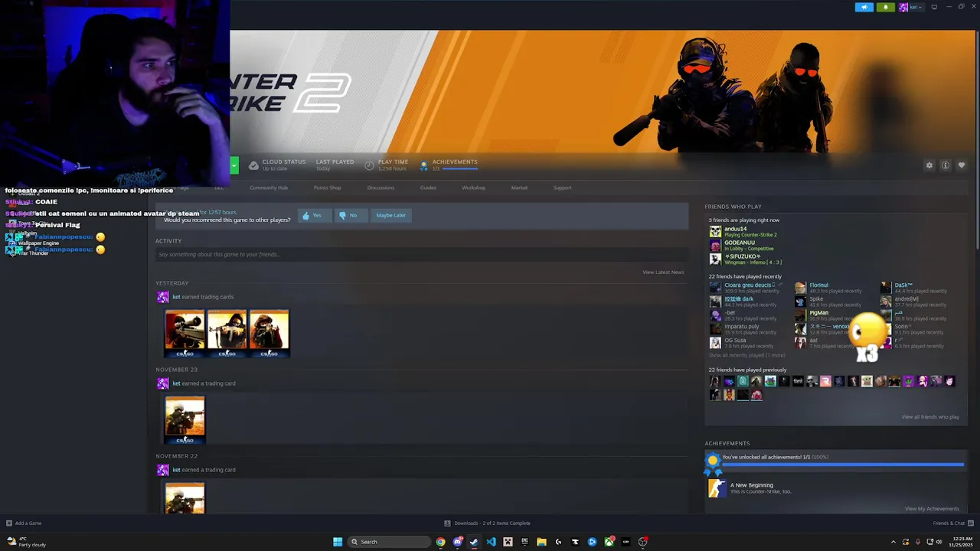Select Maybe Later on recommendation prompt

click(390, 215)
